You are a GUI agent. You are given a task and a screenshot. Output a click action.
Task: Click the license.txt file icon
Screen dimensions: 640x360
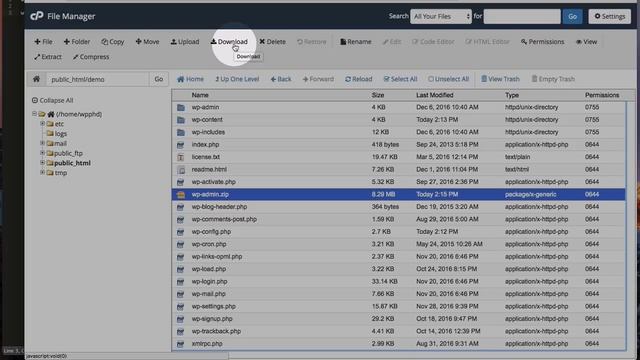click(x=180, y=157)
